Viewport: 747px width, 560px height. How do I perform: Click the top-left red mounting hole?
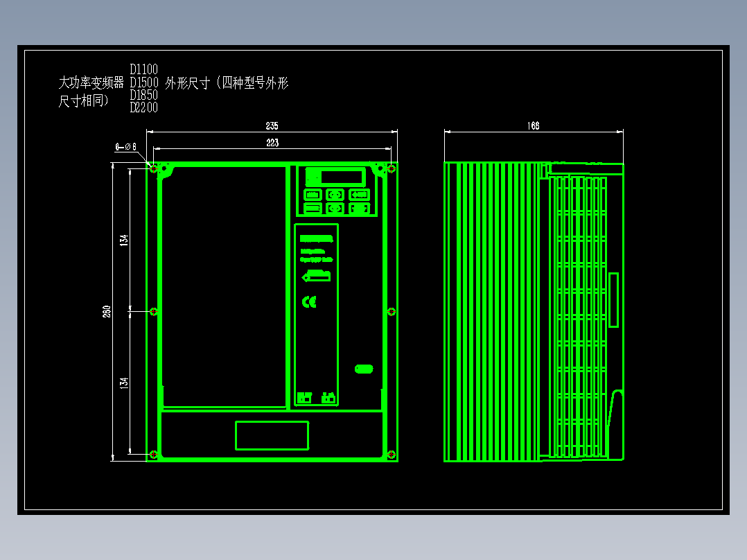point(153,168)
